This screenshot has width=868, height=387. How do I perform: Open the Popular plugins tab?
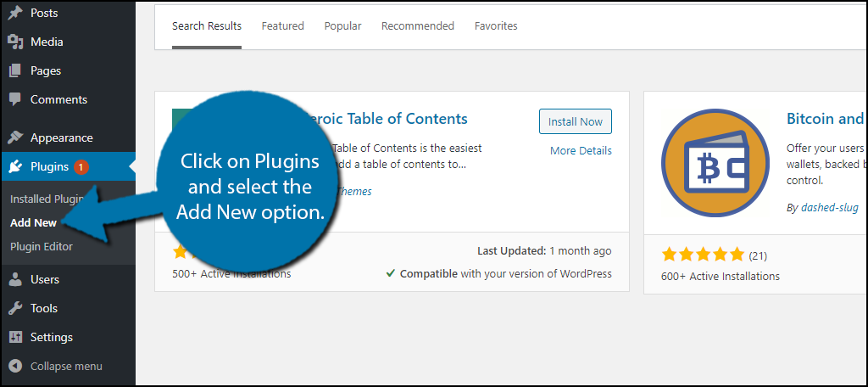pyautogui.click(x=342, y=26)
